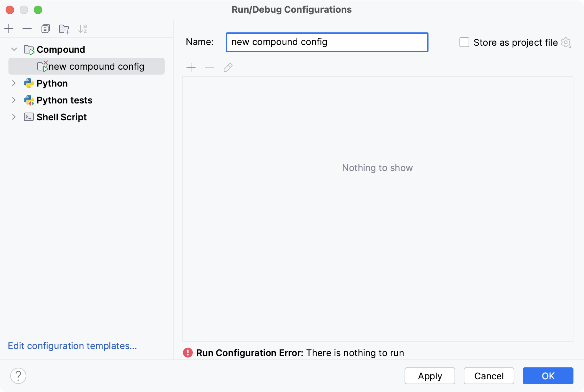This screenshot has height=392, width=584.
Task: Remove the selected configuration
Action: 27,29
